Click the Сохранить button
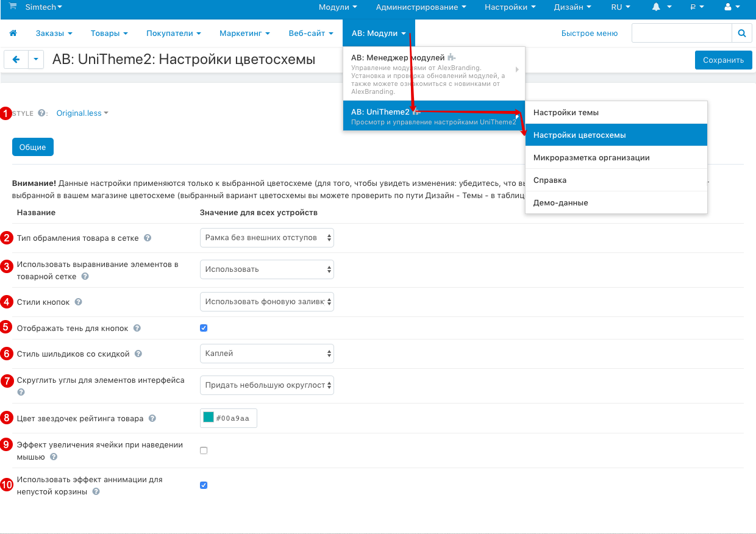Screen dimensions: 756x534 click(x=723, y=60)
